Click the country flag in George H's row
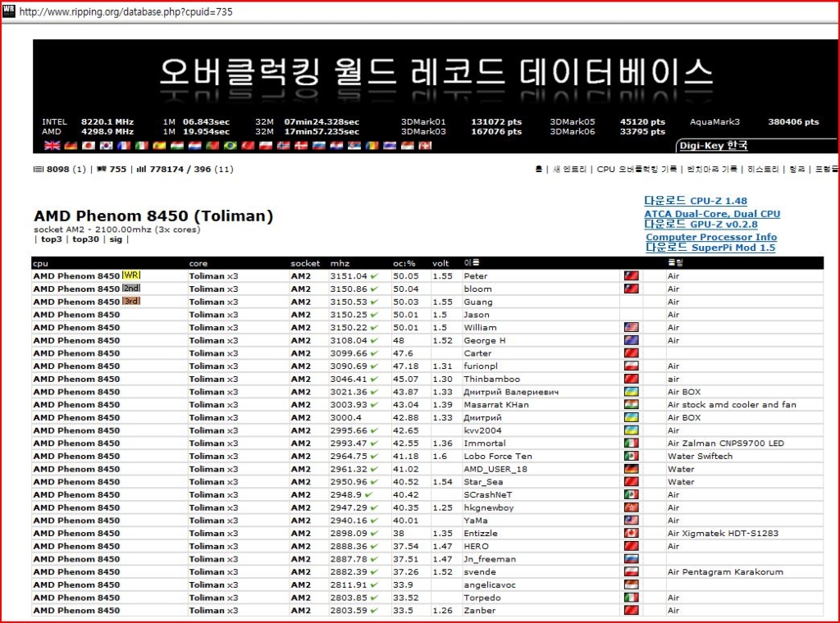The image size is (840, 623). 632,340
